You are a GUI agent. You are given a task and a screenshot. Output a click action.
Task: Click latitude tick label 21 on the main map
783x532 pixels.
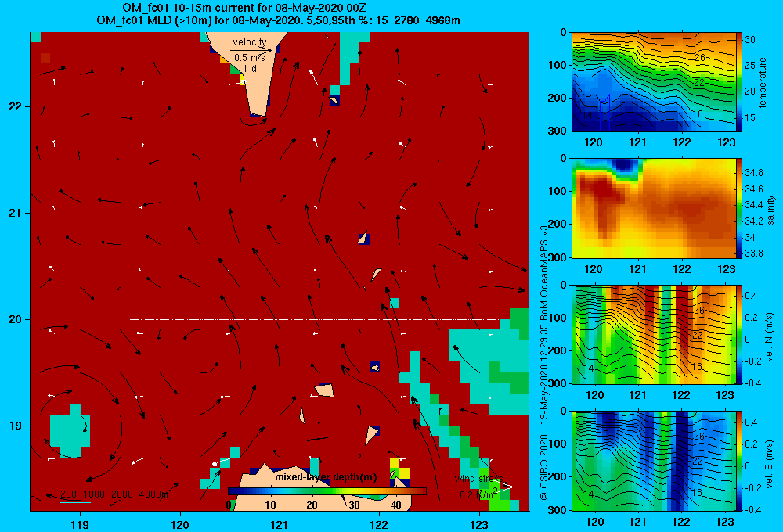[16, 213]
